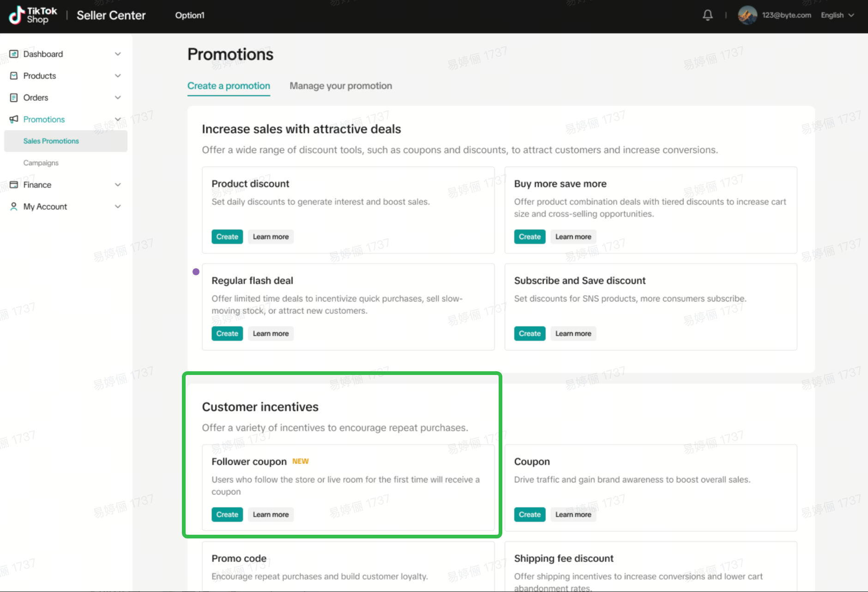Image resolution: width=868 pixels, height=592 pixels.
Task: Click the Finance wallet icon
Action: (14, 185)
